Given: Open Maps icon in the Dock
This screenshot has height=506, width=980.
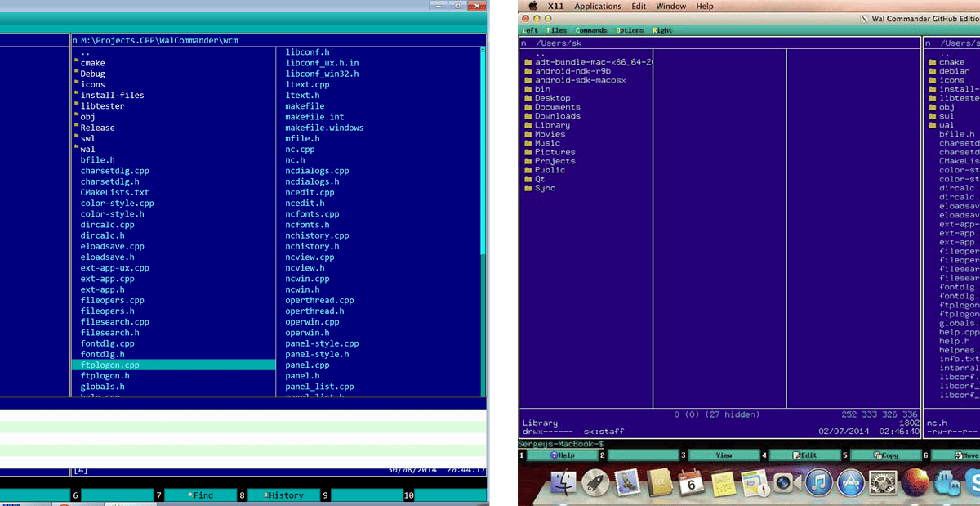Looking at the screenshot, I should point(755,484).
